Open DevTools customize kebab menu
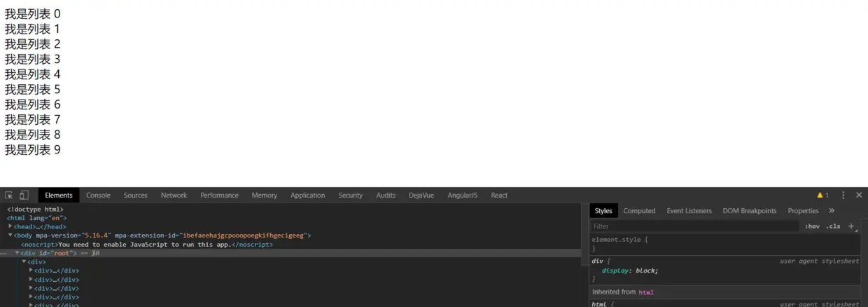This screenshot has height=307, width=868. 843,195
